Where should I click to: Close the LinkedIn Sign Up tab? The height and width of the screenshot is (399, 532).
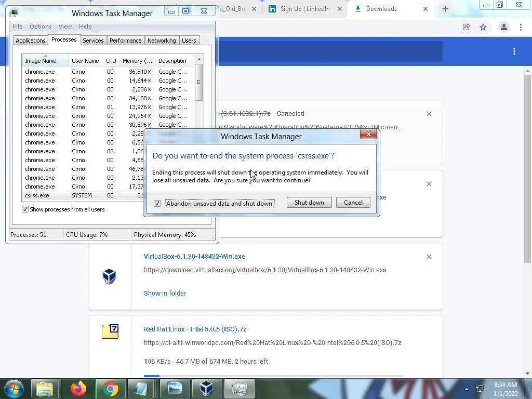click(x=340, y=9)
